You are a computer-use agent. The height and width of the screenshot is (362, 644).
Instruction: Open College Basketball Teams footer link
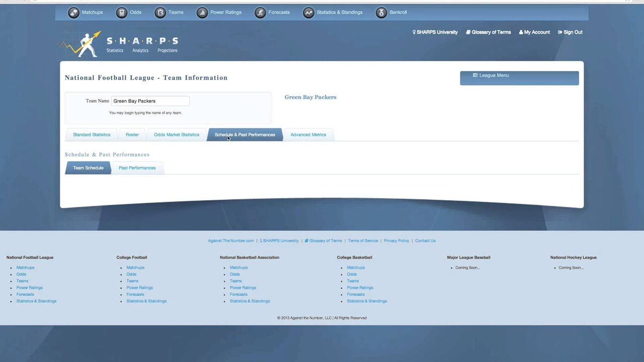point(353,281)
